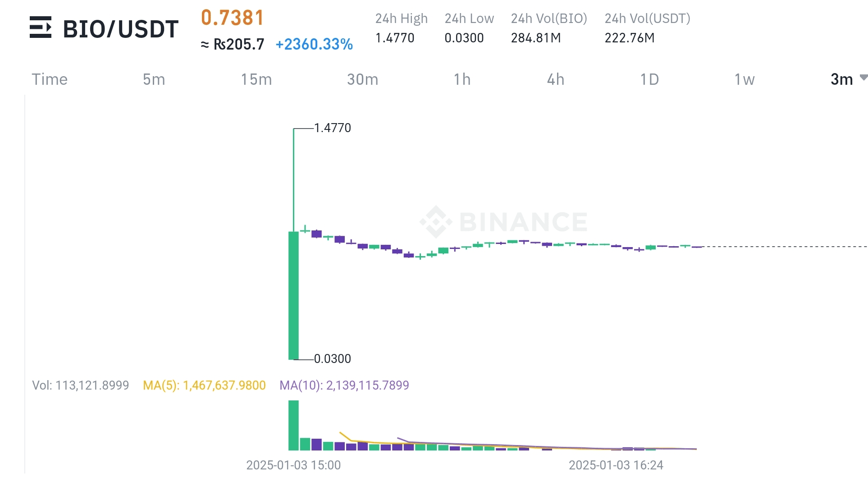This screenshot has height=487, width=868.
Task: Open the 3m interval dropdown
Action: [x=841, y=79]
